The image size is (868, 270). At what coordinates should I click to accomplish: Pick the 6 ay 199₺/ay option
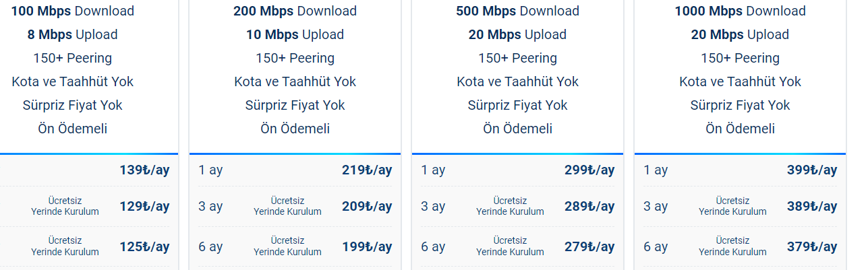tap(295, 247)
